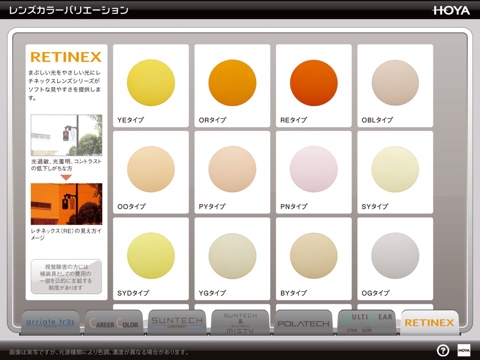Screen dimensions: 480x360
Task: Pick the SY type pale yellow lens
Action: coord(395,172)
